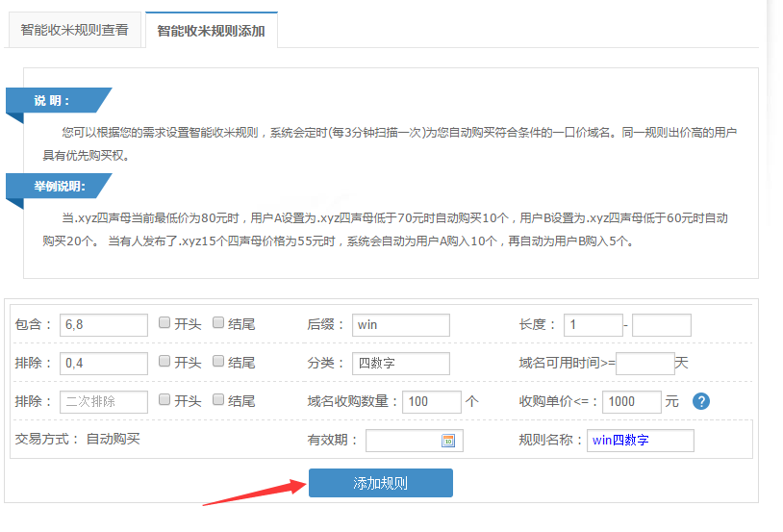783x532 pixels.
Task: Enable 结尾 checkbox beside the 0,4 exclusion
Action: [x=219, y=362]
